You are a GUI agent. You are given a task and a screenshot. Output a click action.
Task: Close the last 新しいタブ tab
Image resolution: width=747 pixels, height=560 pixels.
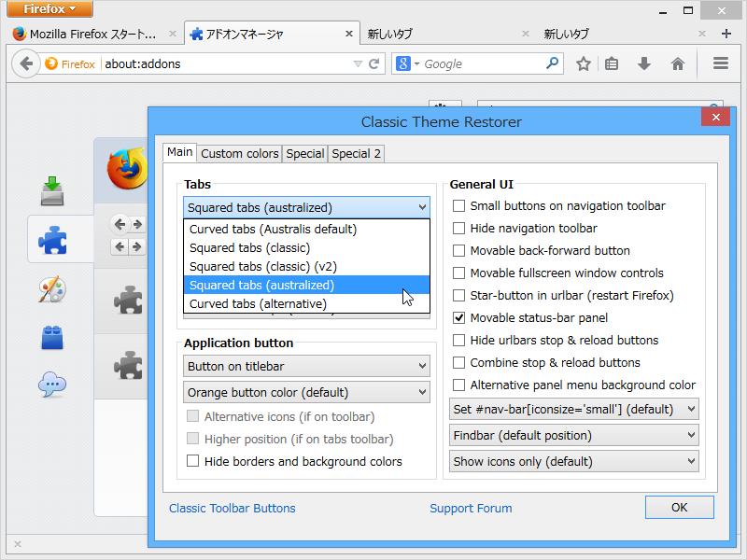pos(702,34)
